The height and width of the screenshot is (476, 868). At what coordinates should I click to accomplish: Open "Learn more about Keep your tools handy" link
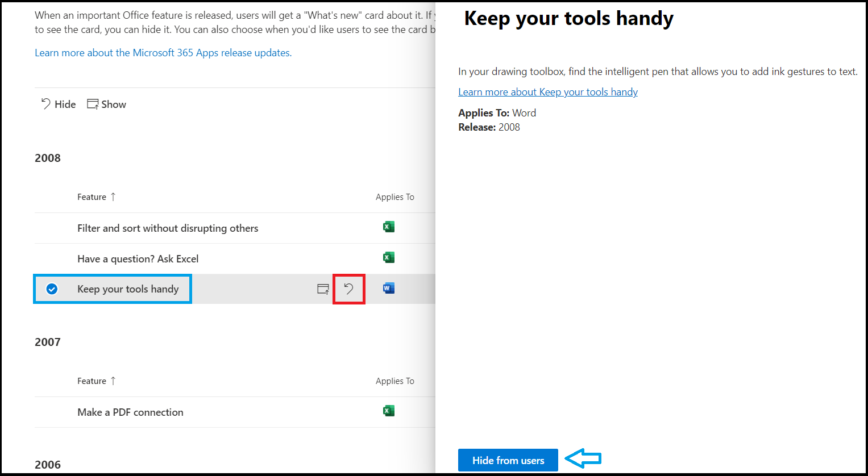547,91
